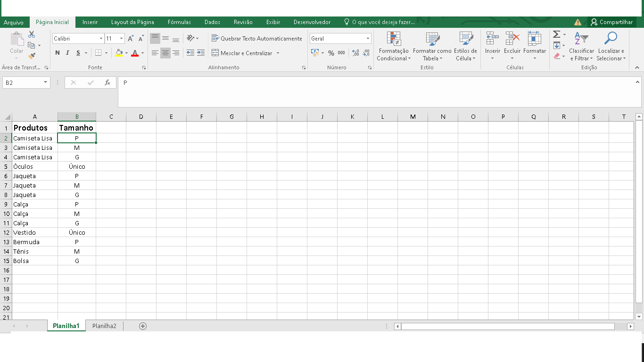
Task: Click the AutoSum sigma icon
Action: (556, 34)
